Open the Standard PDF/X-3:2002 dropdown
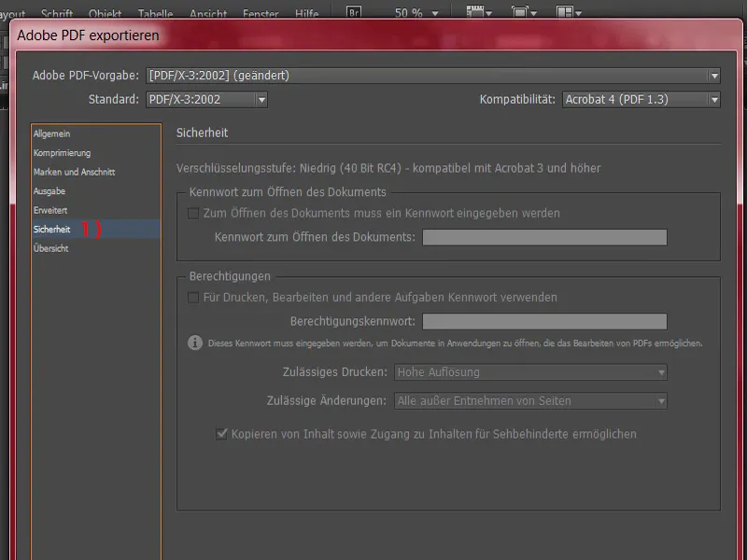Viewport: 747px width, 560px height. (206, 100)
